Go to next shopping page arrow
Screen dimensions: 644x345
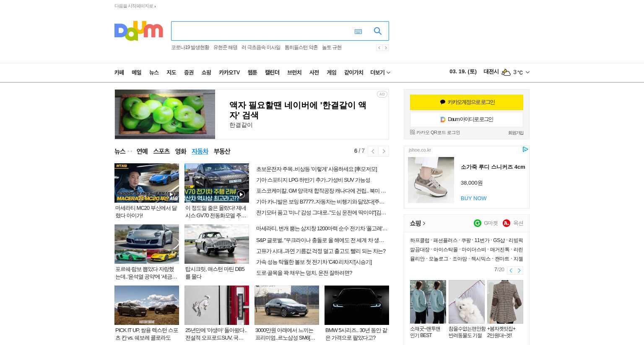(x=519, y=270)
